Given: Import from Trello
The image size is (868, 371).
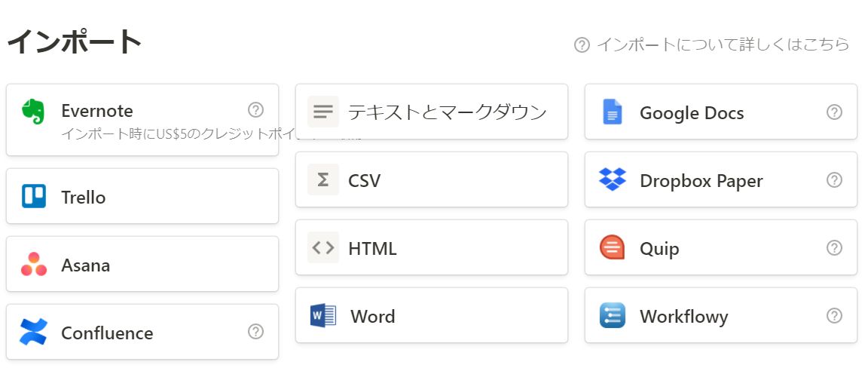Looking at the screenshot, I should coord(142,196).
